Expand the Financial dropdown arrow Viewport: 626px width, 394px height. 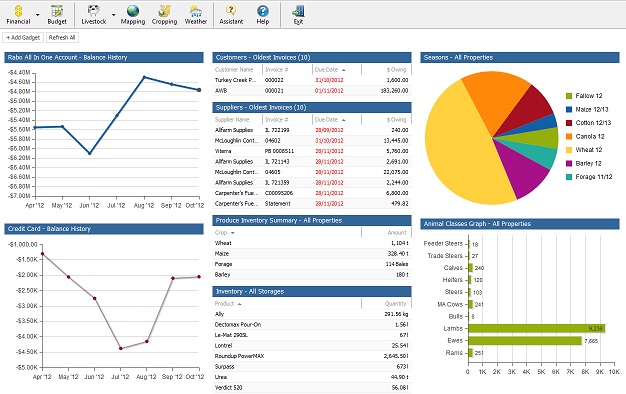click(x=38, y=15)
